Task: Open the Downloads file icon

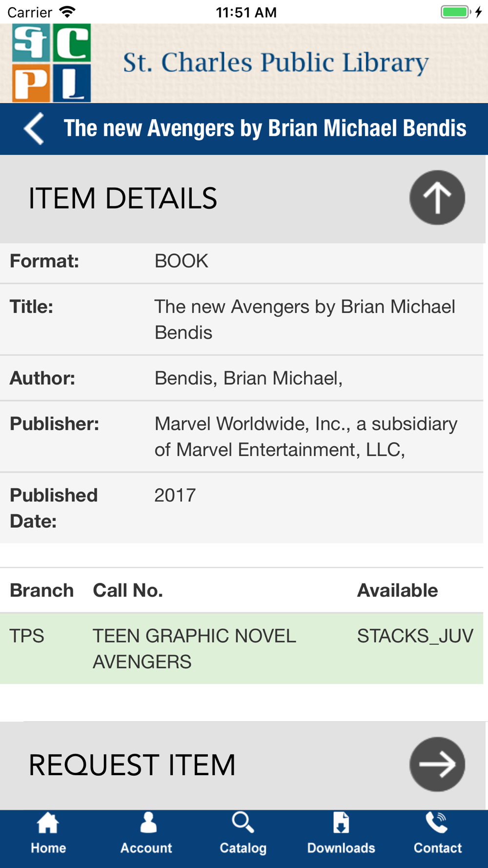Action: 341,823
